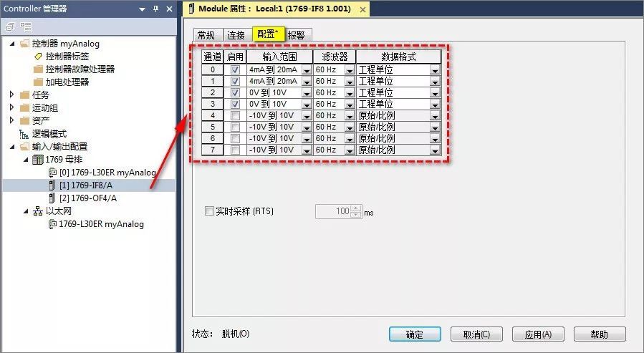
Task: Open channel 7 data format dropdown
Action: pyautogui.click(x=435, y=150)
